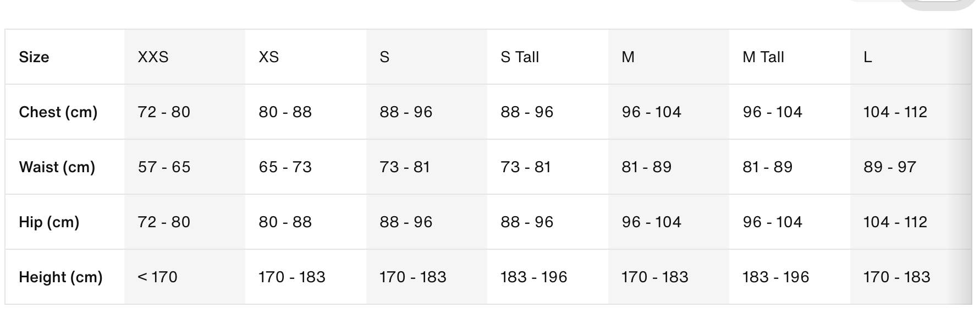Viewport: 980px width, 329px height.
Task: Select the Height (cm) row label
Action: pyautogui.click(x=60, y=277)
